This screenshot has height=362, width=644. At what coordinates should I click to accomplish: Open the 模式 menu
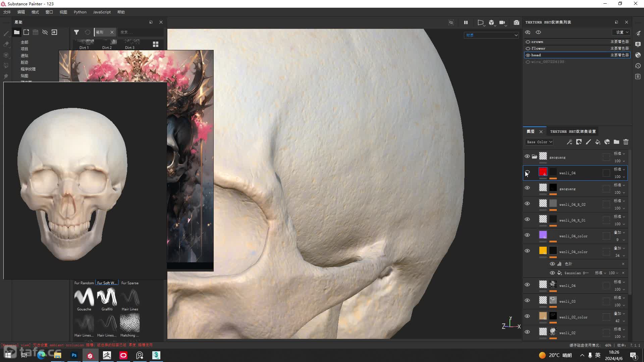[x=35, y=12]
